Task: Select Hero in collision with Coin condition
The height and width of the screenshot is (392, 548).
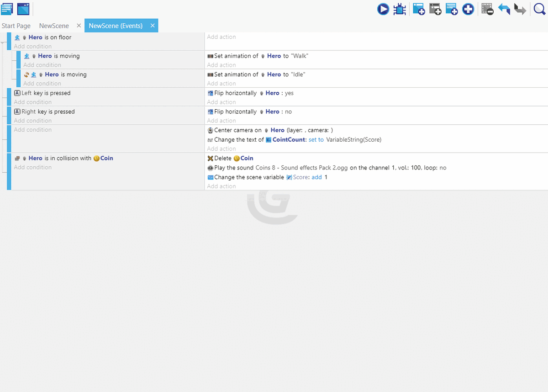Action: click(63, 158)
